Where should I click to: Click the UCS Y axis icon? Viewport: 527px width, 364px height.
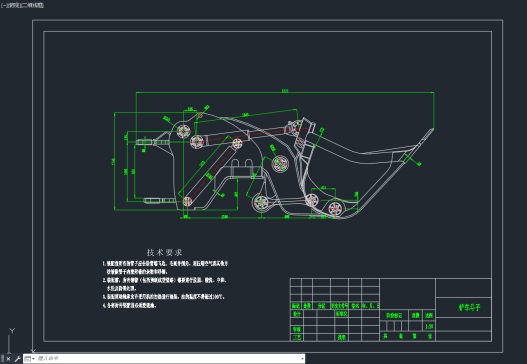11,338
